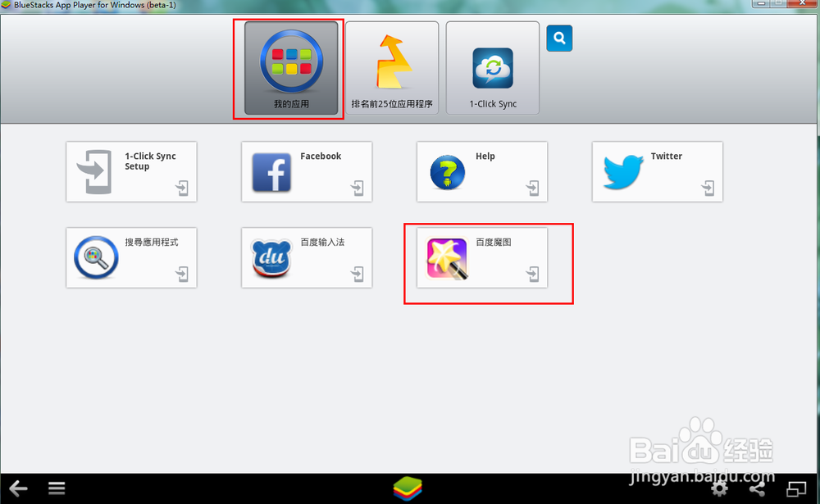Open the 1-Click Sync tab
The image size is (820, 504).
tap(493, 68)
